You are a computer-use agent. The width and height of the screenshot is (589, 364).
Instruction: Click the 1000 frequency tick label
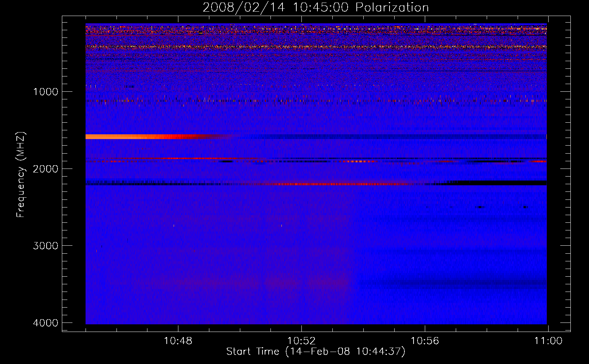click(x=46, y=91)
